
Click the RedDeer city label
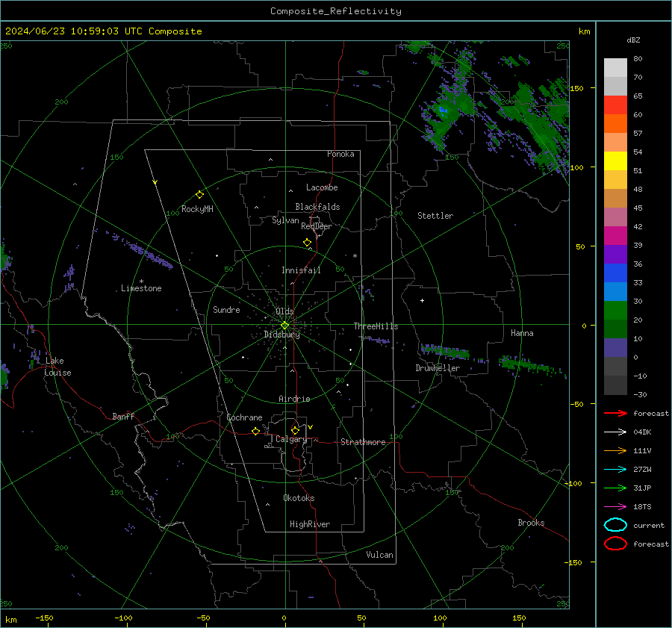point(317,226)
